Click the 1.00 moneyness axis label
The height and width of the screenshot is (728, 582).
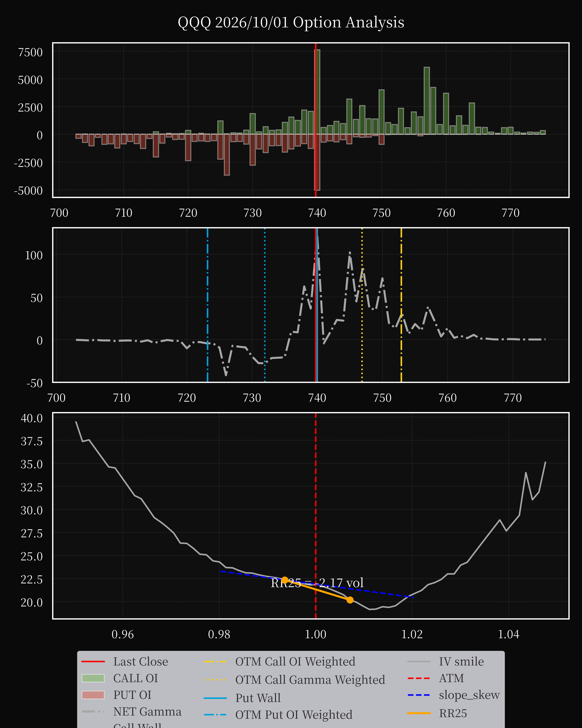pos(315,634)
